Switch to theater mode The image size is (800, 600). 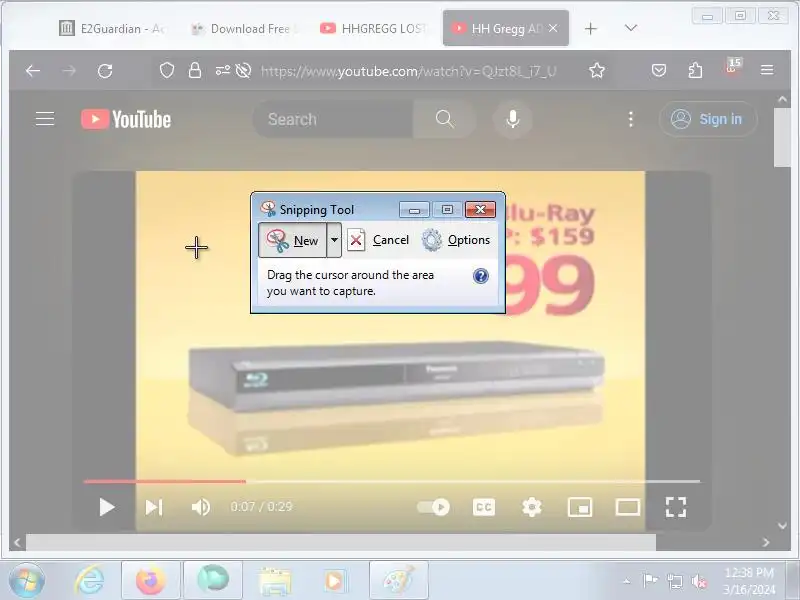click(x=628, y=507)
